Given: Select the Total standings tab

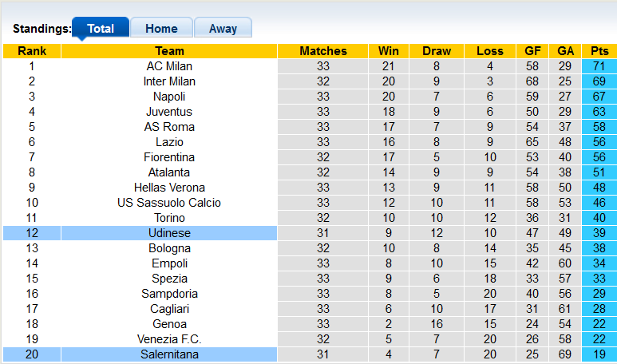Looking at the screenshot, I should click(x=101, y=29).
